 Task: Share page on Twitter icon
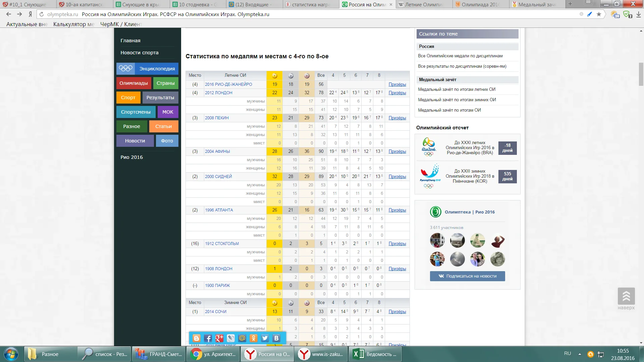tap(265, 338)
